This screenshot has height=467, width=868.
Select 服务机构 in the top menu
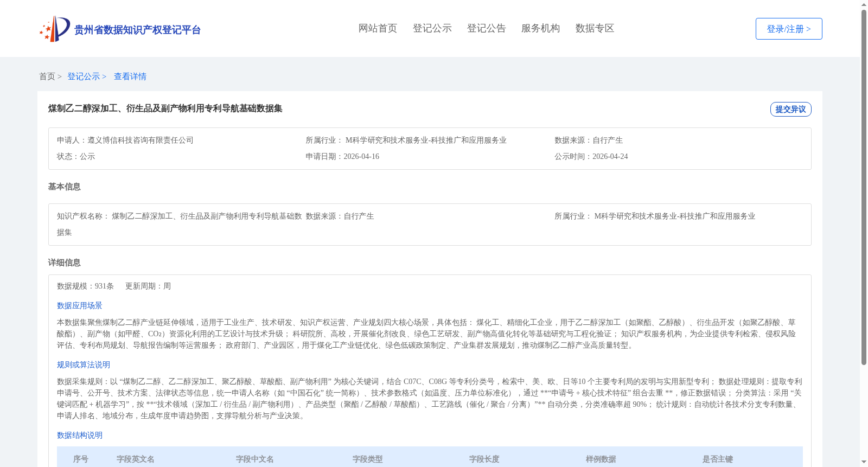click(x=540, y=28)
